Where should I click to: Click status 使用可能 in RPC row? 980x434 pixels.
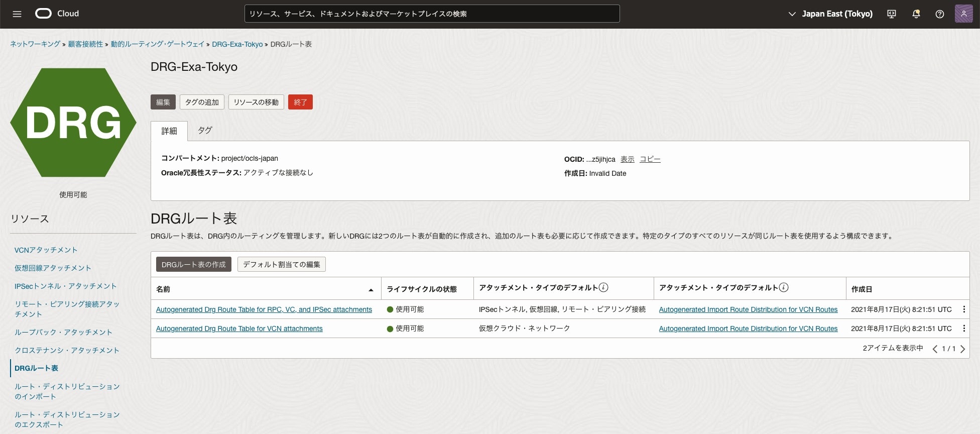(x=406, y=309)
